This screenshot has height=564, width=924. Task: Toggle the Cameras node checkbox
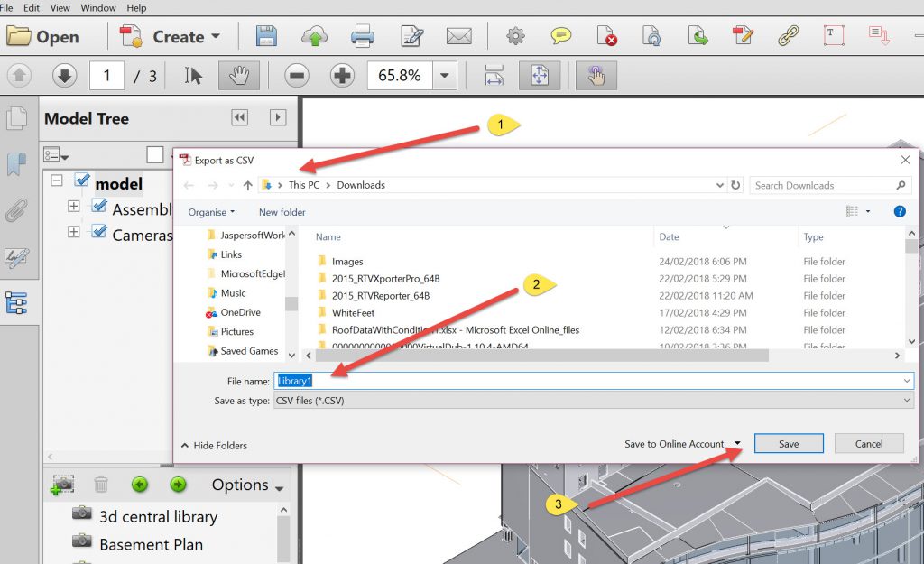[x=100, y=232]
